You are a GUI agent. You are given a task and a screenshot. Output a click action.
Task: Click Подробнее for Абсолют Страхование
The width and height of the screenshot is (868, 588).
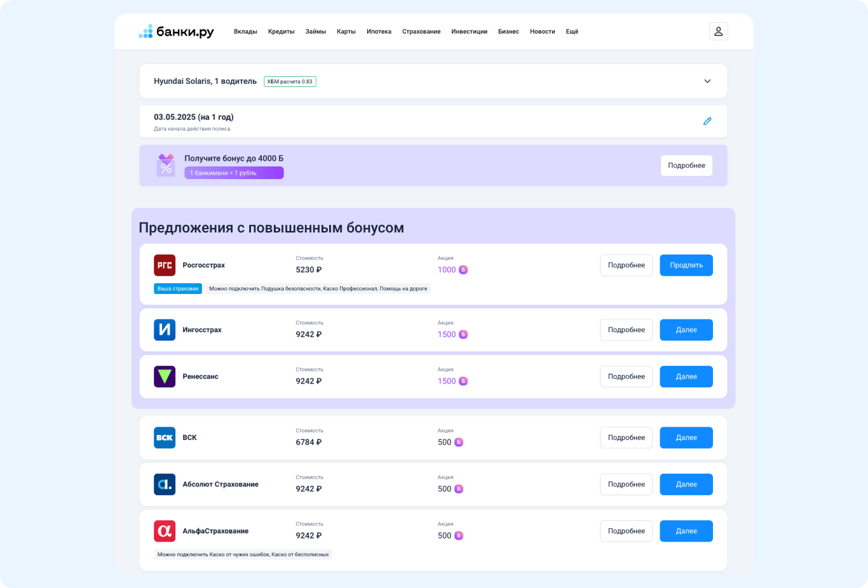tap(626, 484)
